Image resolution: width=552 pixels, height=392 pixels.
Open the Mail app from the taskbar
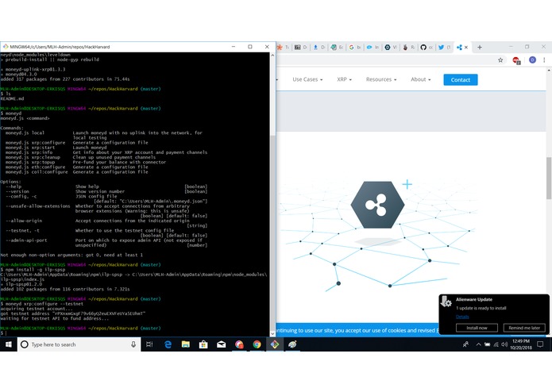point(221,344)
